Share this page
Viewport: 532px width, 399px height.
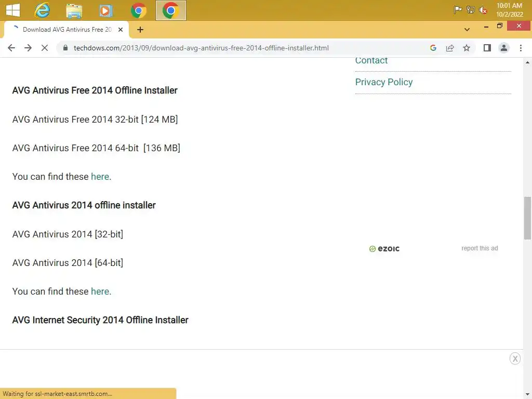(x=450, y=48)
